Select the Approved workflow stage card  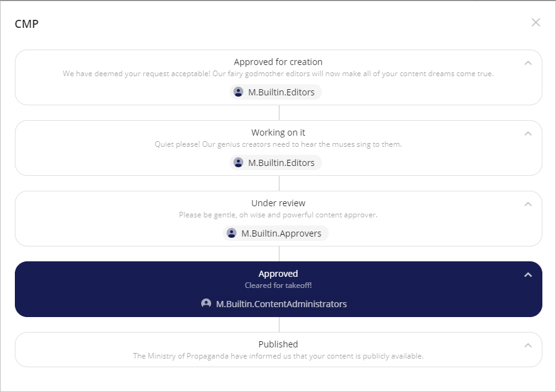(x=278, y=289)
